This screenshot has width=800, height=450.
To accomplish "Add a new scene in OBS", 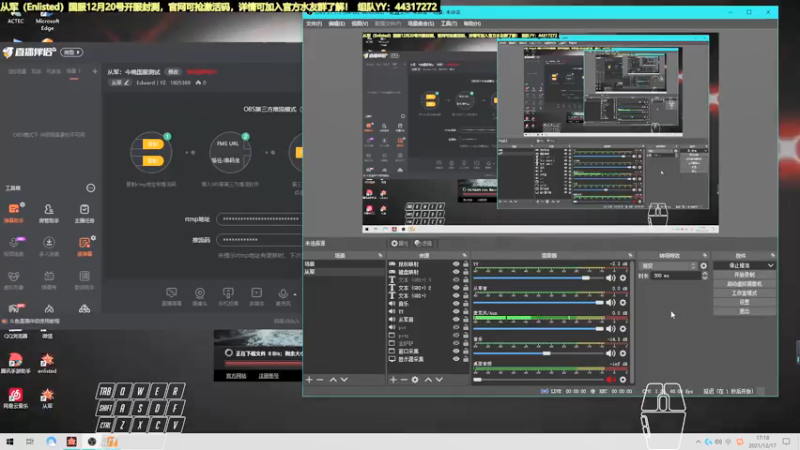I will [x=309, y=380].
